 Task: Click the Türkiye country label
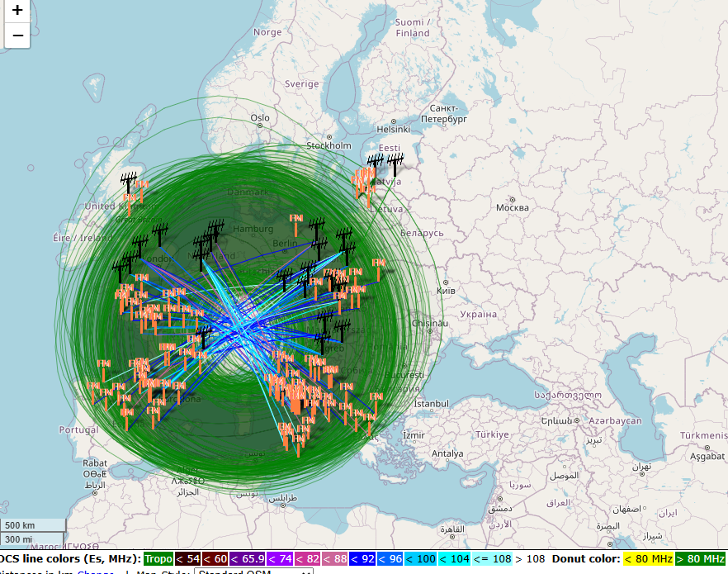pos(492,434)
